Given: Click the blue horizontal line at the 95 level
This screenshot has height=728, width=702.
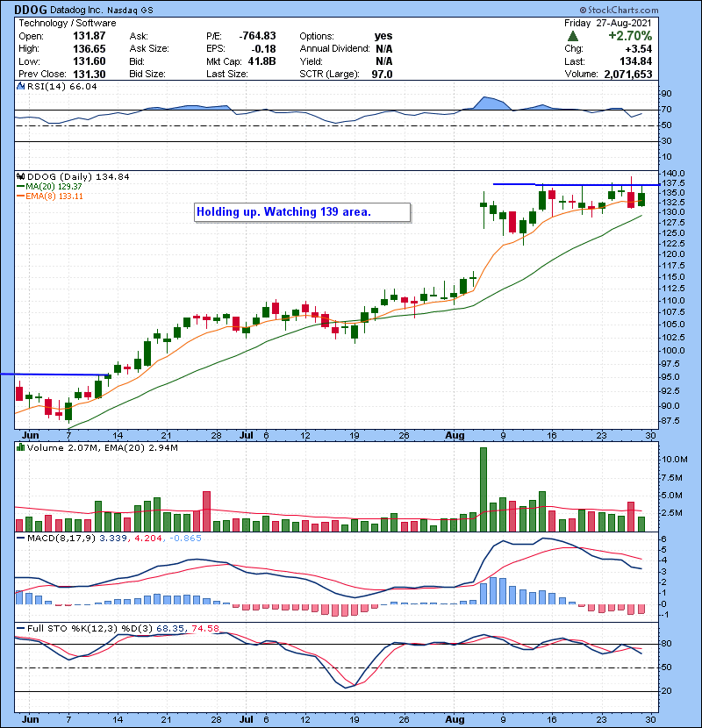Looking at the screenshot, I should pos(53,375).
